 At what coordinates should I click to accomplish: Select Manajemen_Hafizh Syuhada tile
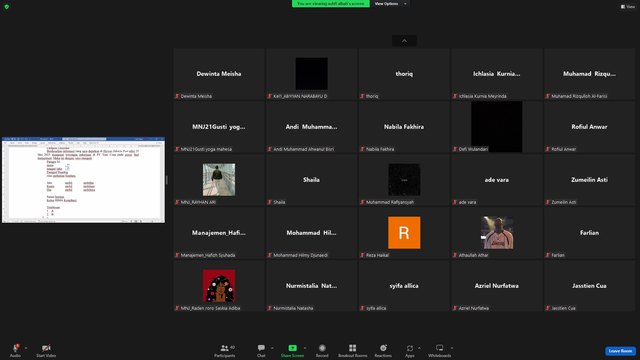(219, 233)
